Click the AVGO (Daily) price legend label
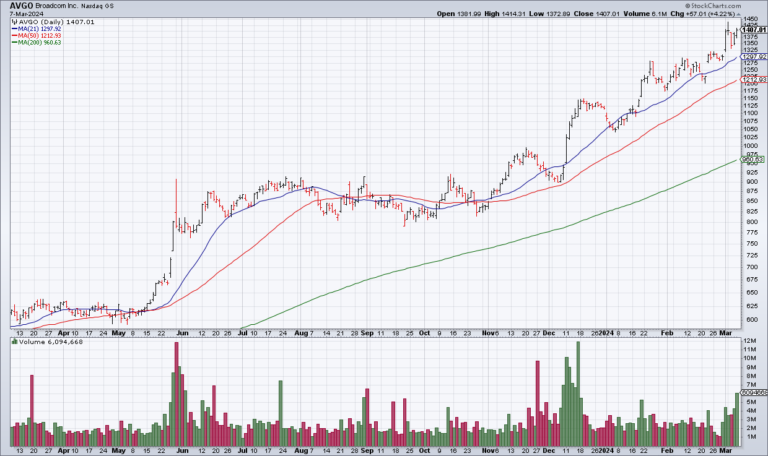The image size is (768, 456). (46, 22)
